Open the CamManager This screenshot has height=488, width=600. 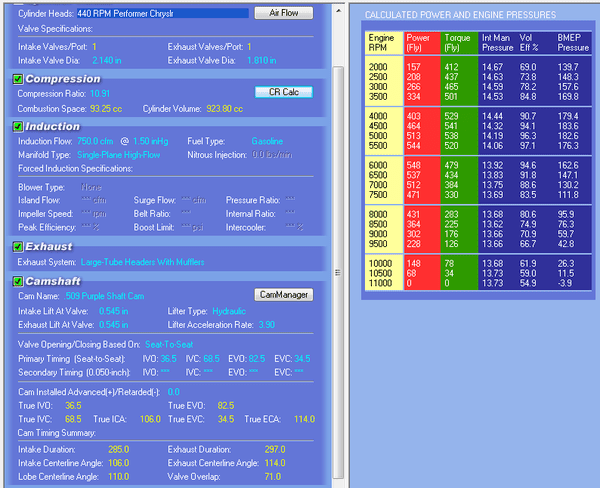(283, 295)
